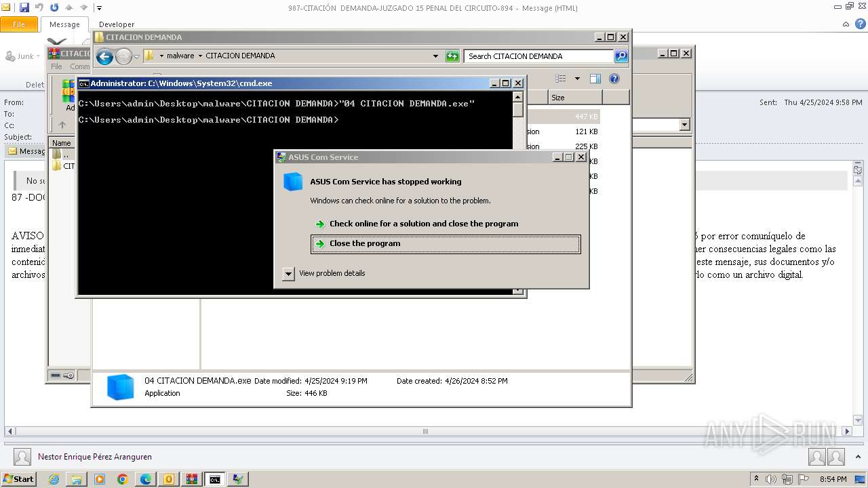Click the Windows Start button
868x488 pixels.
pos(18,479)
